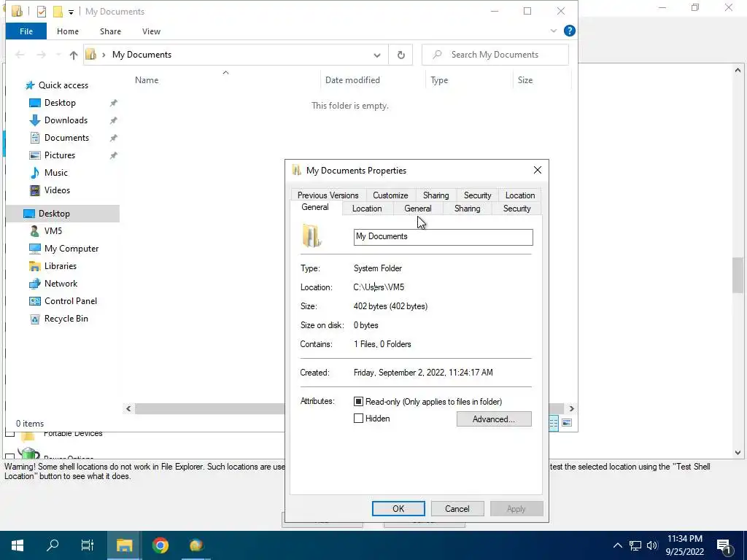
Task: Open the address bar history dropdown
Action: pyautogui.click(x=377, y=55)
